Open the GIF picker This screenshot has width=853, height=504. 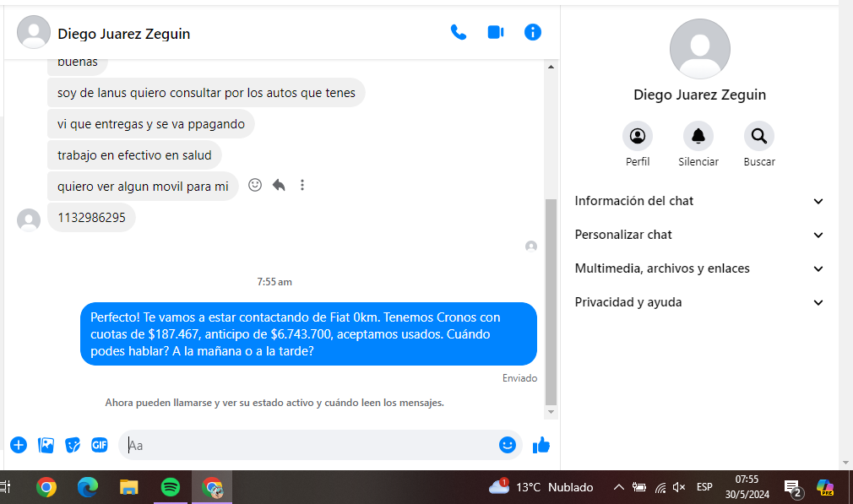[100, 445]
